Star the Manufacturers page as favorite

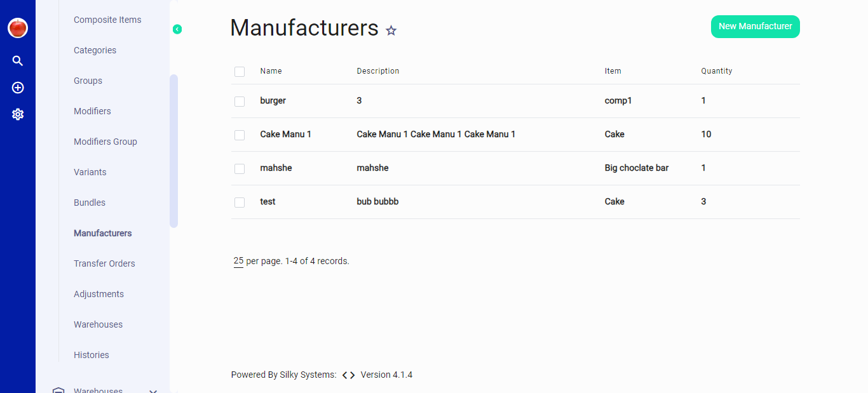[x=391, y=30]
